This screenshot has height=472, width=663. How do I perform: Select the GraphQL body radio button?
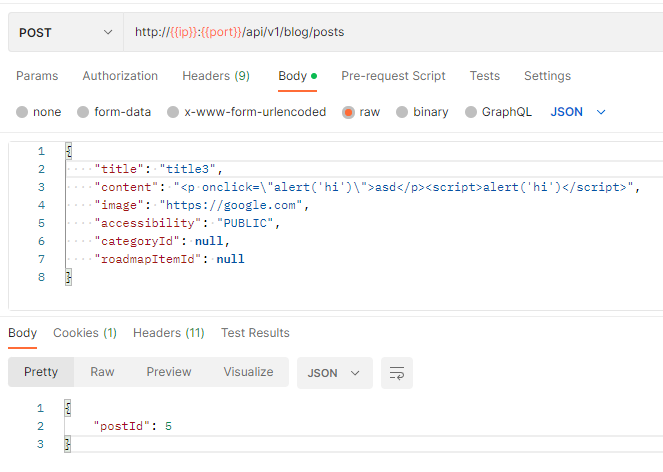(471, 112)
